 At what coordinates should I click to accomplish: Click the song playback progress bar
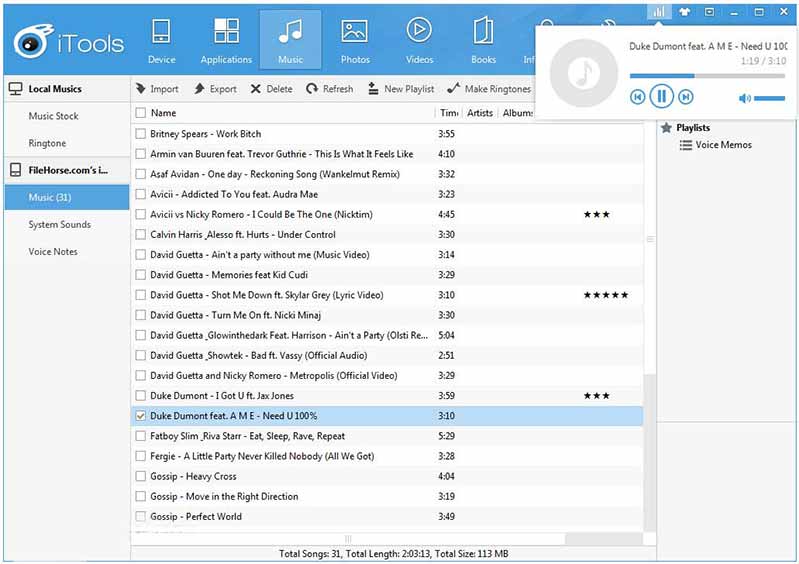tap(707, 75)
